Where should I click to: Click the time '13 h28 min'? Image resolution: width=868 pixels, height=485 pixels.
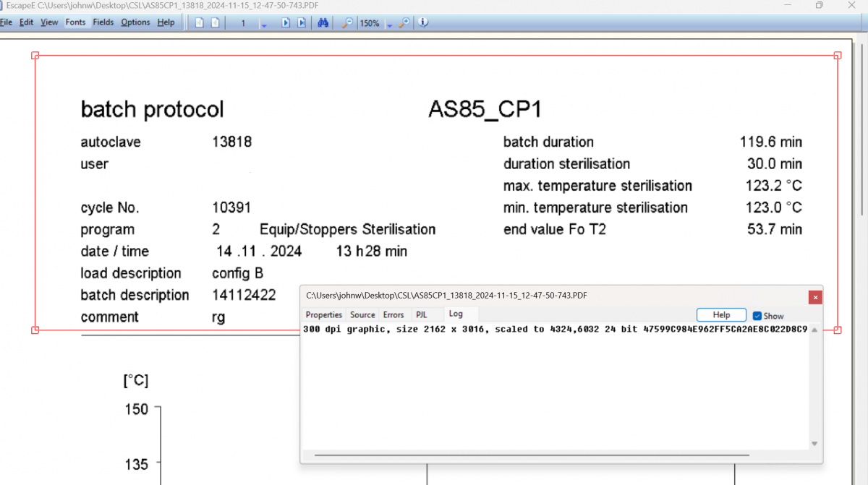pos(372,252)
